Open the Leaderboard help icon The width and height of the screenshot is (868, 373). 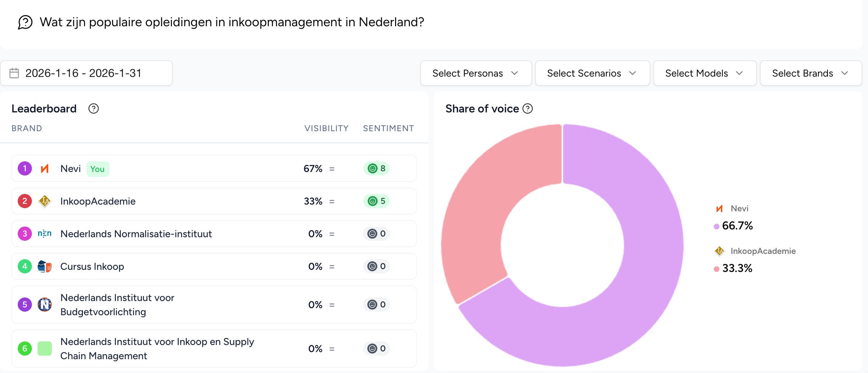click(94, 108)
